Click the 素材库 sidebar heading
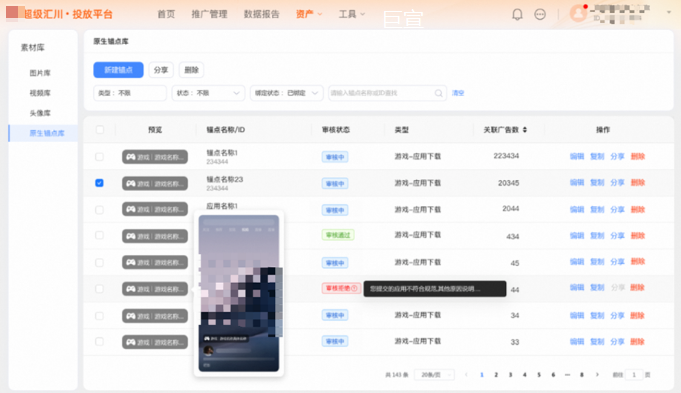Viewport: 681px width, 393px height. [x=33, y=48]
